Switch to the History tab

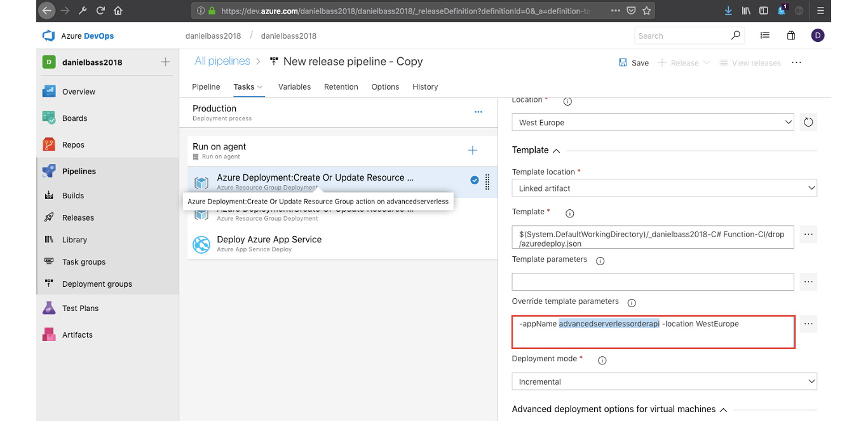tap(425, 86)
